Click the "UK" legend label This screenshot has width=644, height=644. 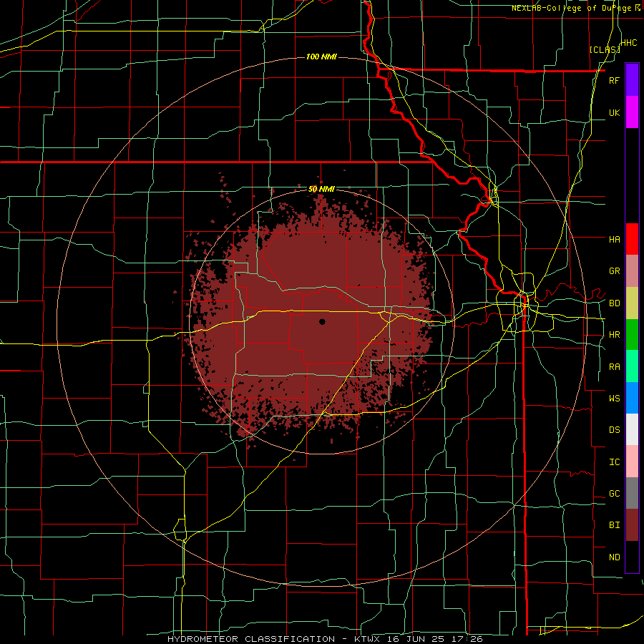tap(614, 112)
